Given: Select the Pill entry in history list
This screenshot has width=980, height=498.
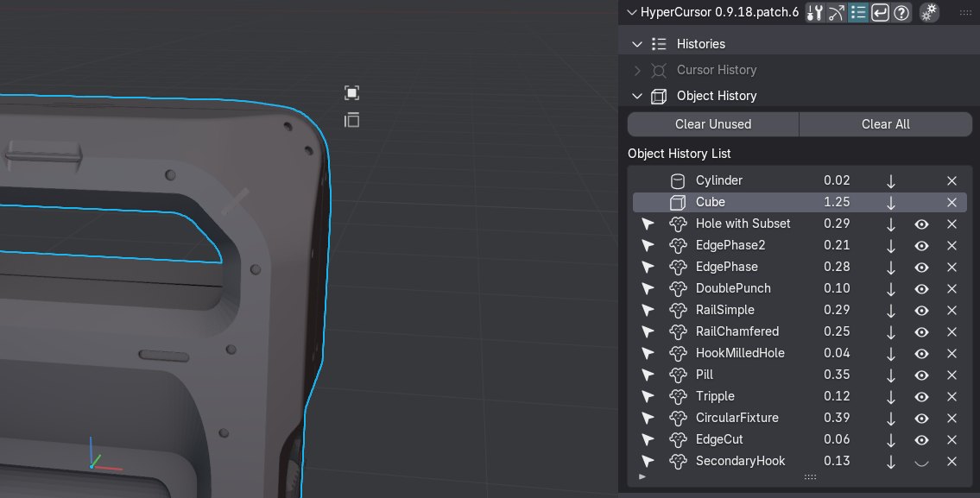Looking at the screenshot, I should (x=705, y=375).
